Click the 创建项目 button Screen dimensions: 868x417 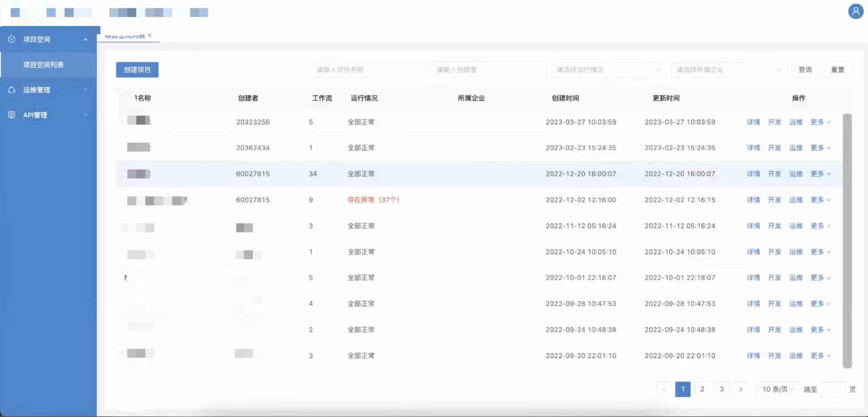137,69
